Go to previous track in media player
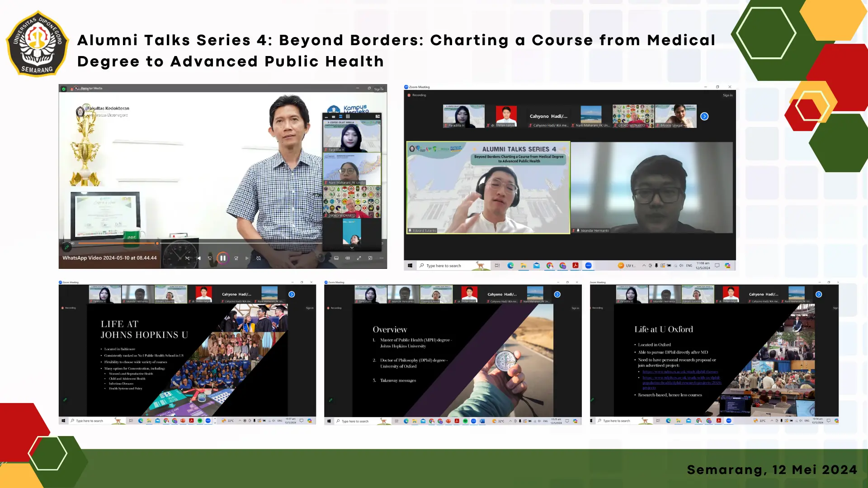 point(198,258)
